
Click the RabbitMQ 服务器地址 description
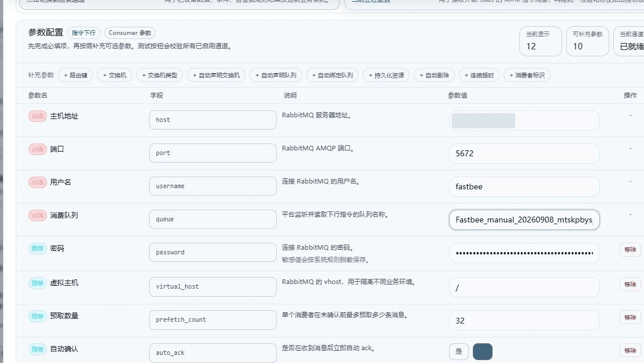click(x=317, y=115)
